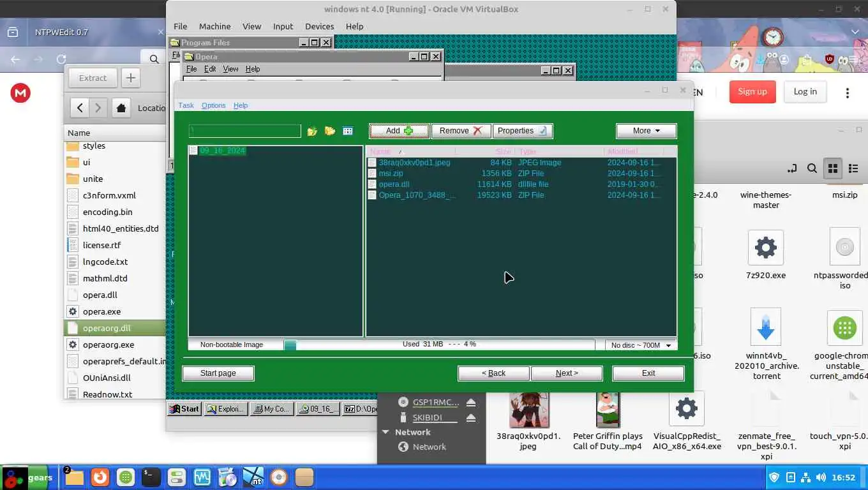Click the uBlock Origin extension icon

tap(830, 59)
